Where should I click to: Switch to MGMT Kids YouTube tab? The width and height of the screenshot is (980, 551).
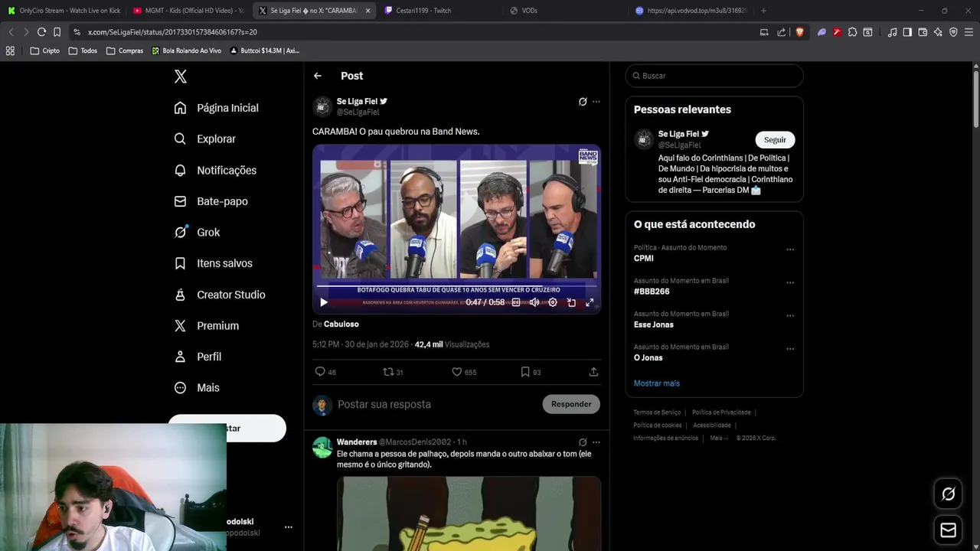(x=188, y=11)
